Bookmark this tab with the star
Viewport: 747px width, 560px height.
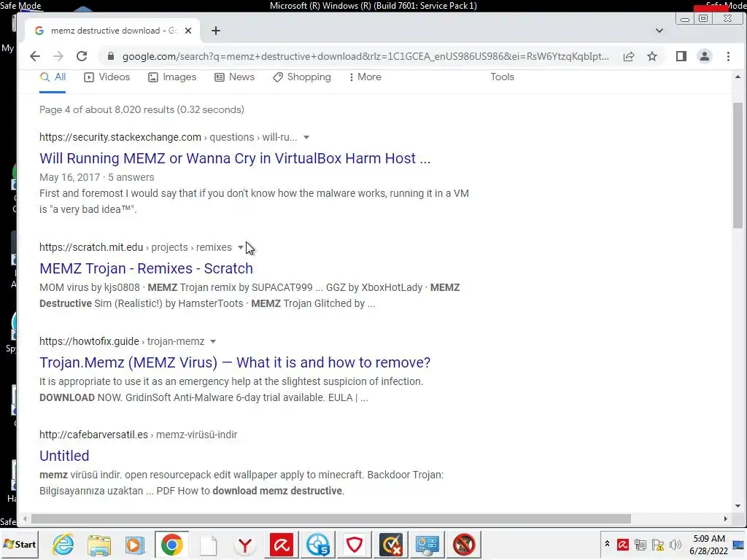click(x=652, y=56)
